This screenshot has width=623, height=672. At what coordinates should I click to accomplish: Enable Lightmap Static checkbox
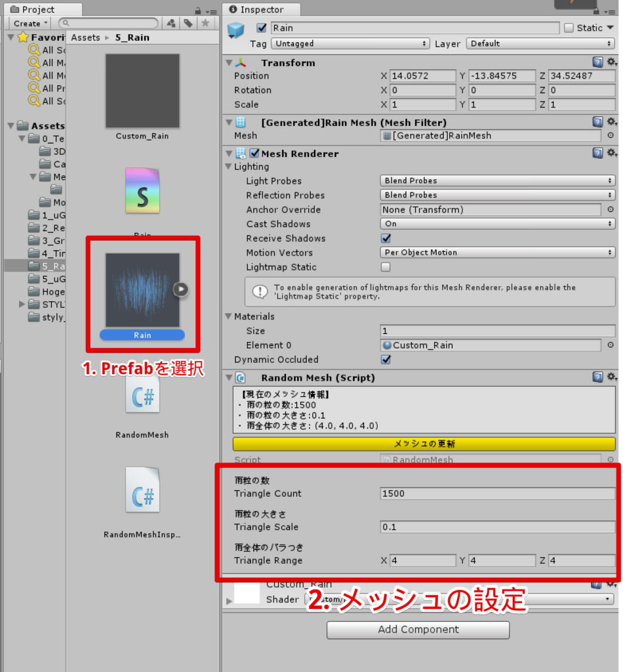pyautogui.click(x=386, y=267)
